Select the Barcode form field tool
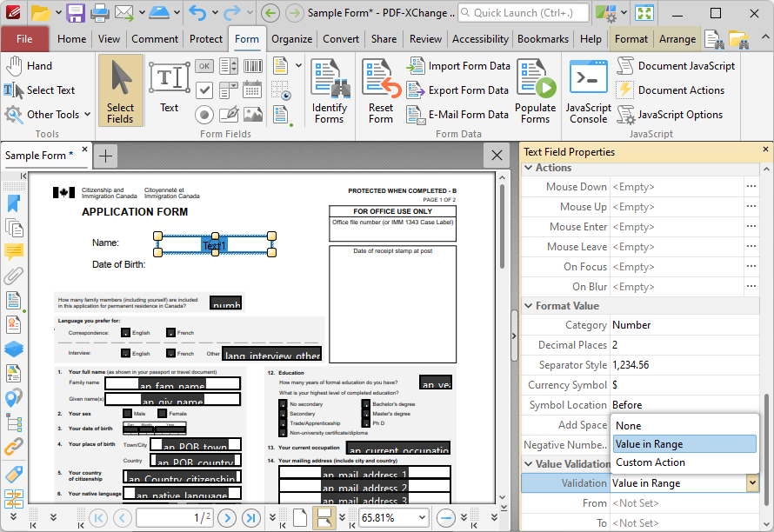Screen dimensions: 774x532 253,66
